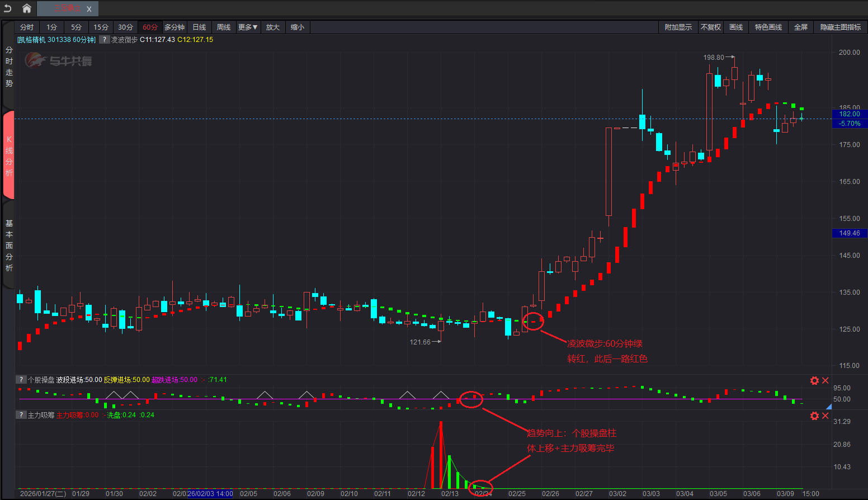Expand the 更多 periods dropdown
Viewport: 868px width, 500px height.
(x=248, y=27)
